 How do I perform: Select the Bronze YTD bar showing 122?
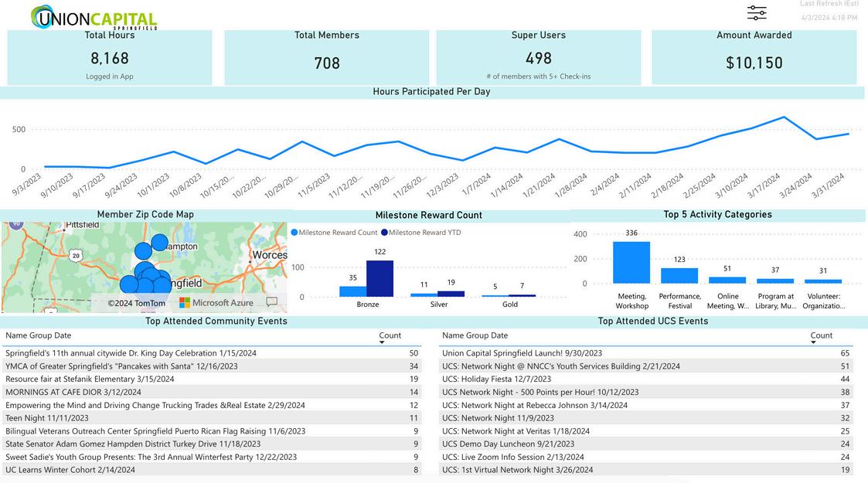point(380,278)
